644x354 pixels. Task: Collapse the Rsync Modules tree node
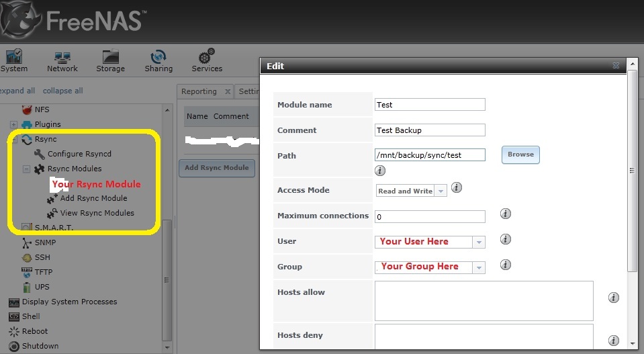click(26, 169)
